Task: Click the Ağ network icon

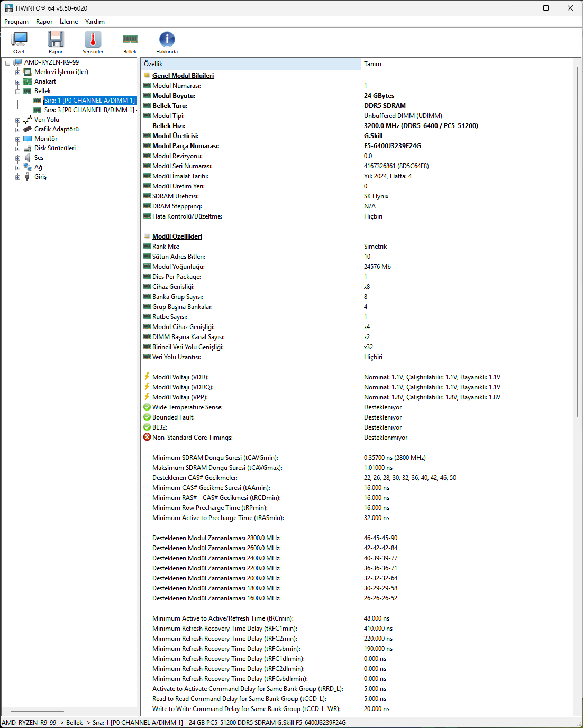Action: pyautogui.click(x=28, y=167)
